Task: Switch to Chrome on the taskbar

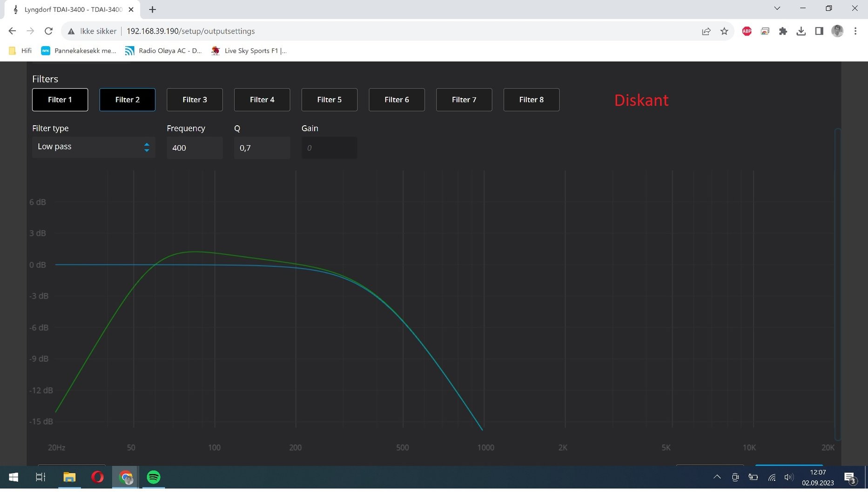Action: tap(125, 477)
